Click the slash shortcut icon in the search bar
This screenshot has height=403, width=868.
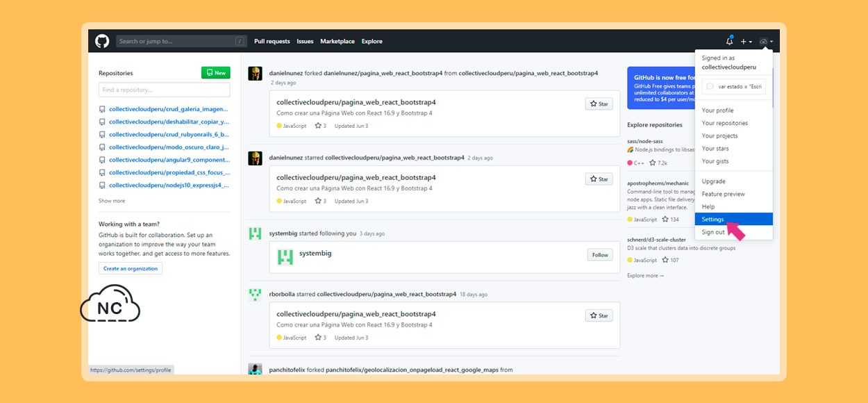(x=240, y=41)
